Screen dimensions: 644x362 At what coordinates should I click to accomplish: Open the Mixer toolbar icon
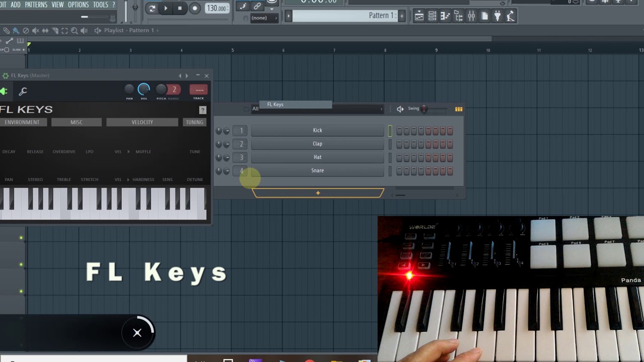click(x=471, y=16)
